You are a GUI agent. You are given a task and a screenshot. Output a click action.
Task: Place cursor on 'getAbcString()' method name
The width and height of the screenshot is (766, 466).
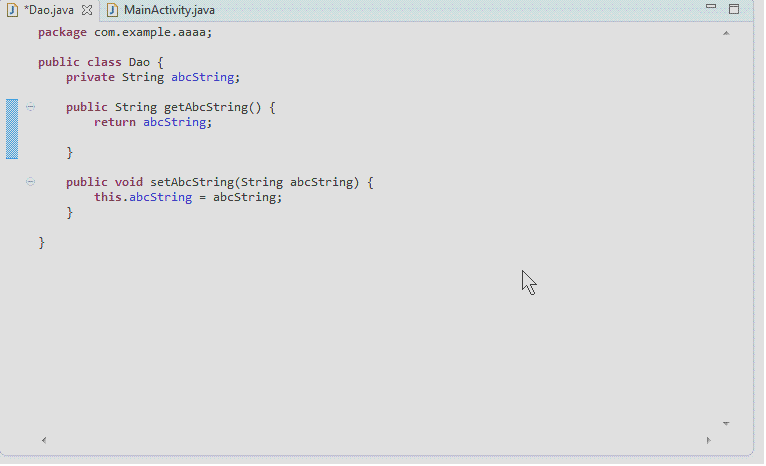pos(213,107)
